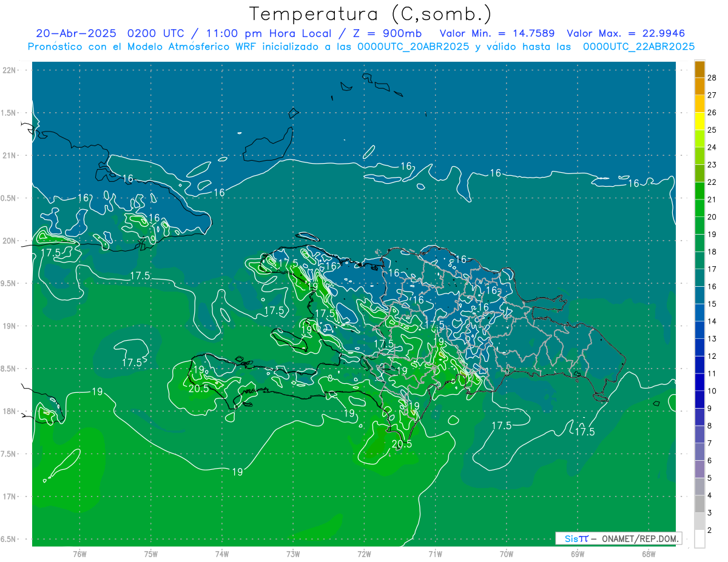This screenshot has width=728, height=562.
Task: Click the "72W" longitude axis label
Action: [364, 554]
